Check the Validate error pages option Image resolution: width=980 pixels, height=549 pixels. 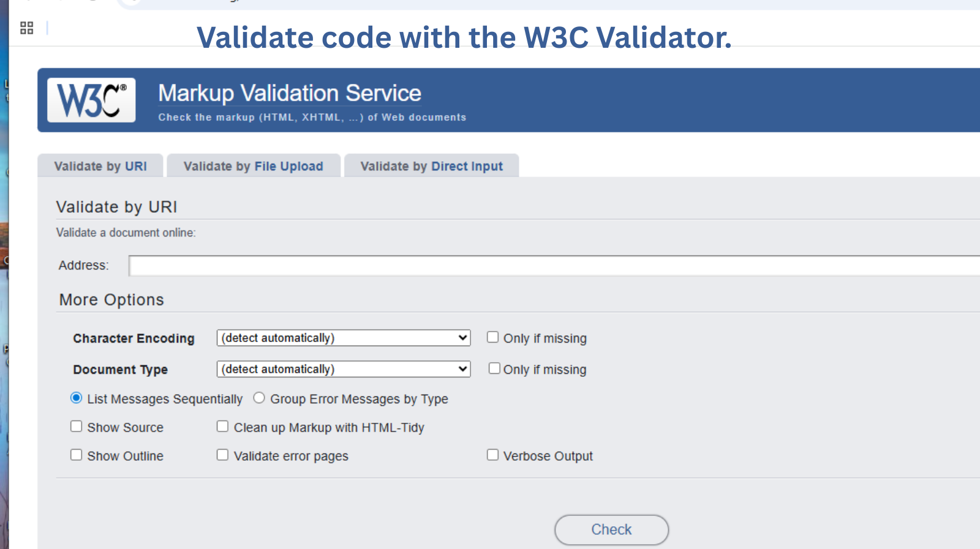click(222, 455)
